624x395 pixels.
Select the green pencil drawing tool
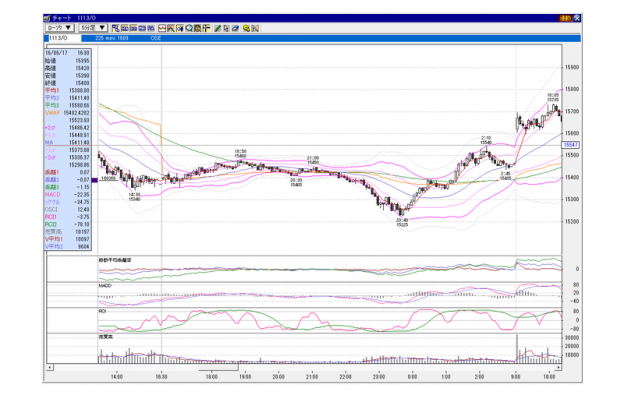[217, 28]
